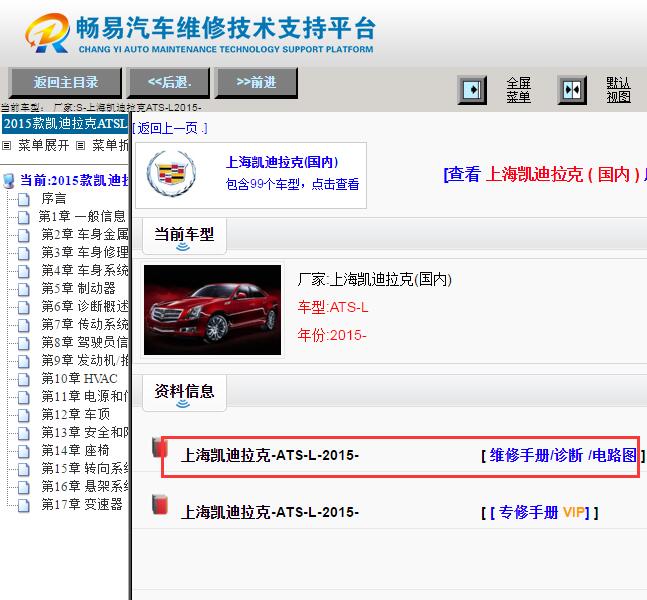Click the 厂家:上海凯迪拉克(国内) text
Screen dimensions: 647x600
pos(375,280)
